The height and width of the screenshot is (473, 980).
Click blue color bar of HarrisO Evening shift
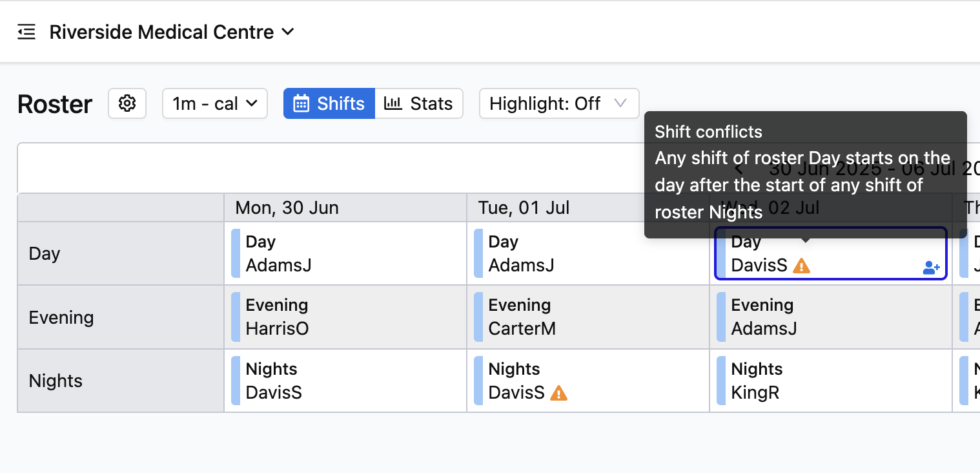[236, 317]
